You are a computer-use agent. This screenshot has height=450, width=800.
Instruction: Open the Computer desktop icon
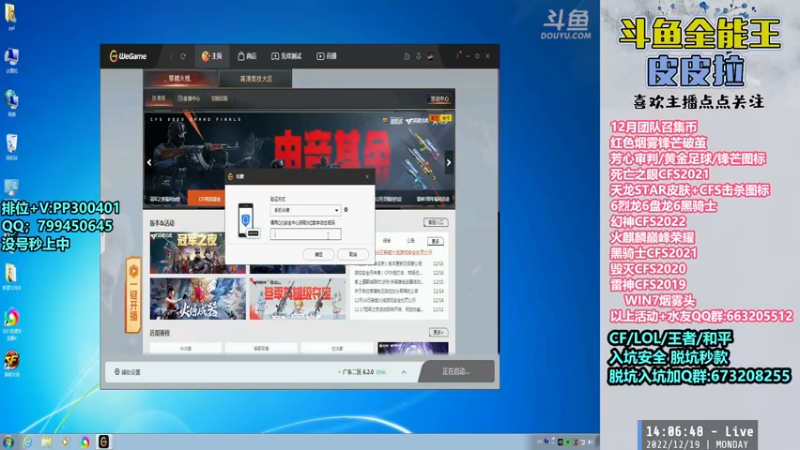pos(11,61)
